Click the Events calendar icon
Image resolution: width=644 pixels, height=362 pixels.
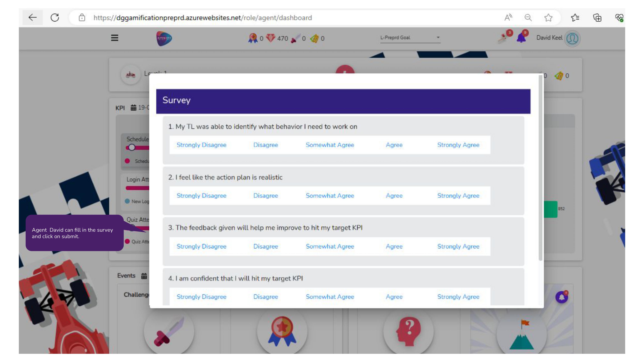[x=144, y=276]
